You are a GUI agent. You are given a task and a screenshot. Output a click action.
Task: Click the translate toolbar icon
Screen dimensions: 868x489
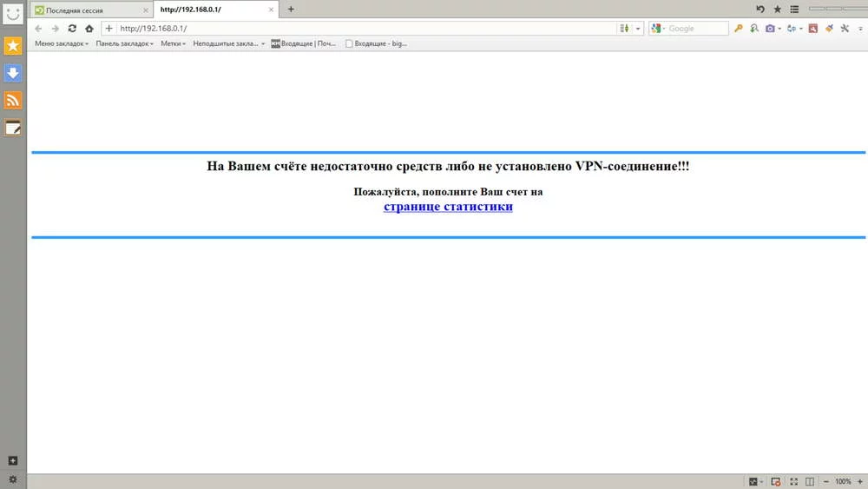[x=792, y=29]
